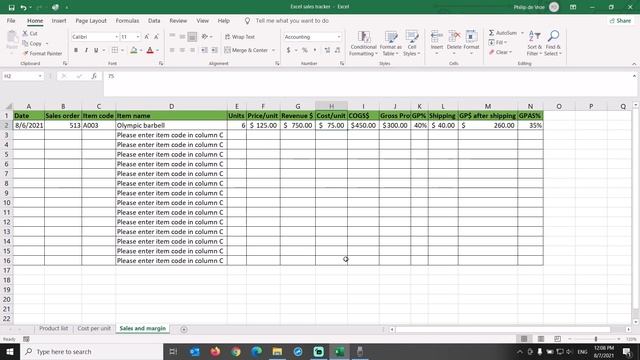This screenshot has height=360, width=640.
Task: Toggle middle vertical align
Action: (182, 37)
